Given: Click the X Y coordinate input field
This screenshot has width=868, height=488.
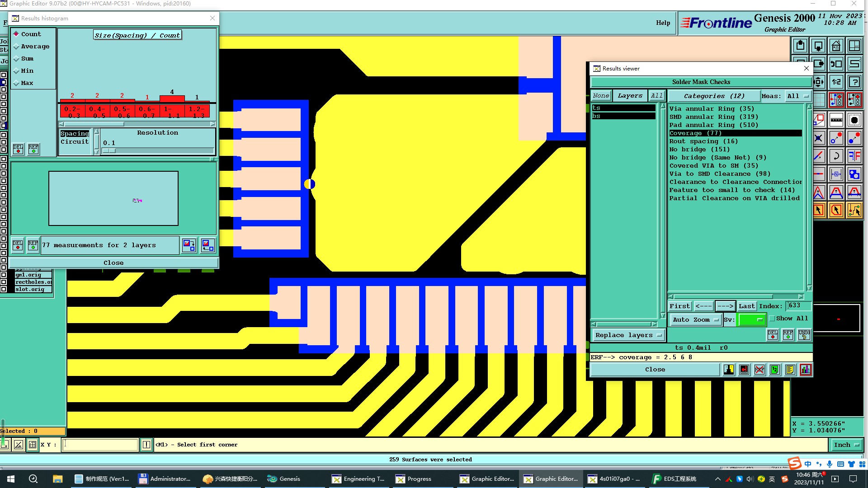Looking at the screenshot, I should 101,445.
